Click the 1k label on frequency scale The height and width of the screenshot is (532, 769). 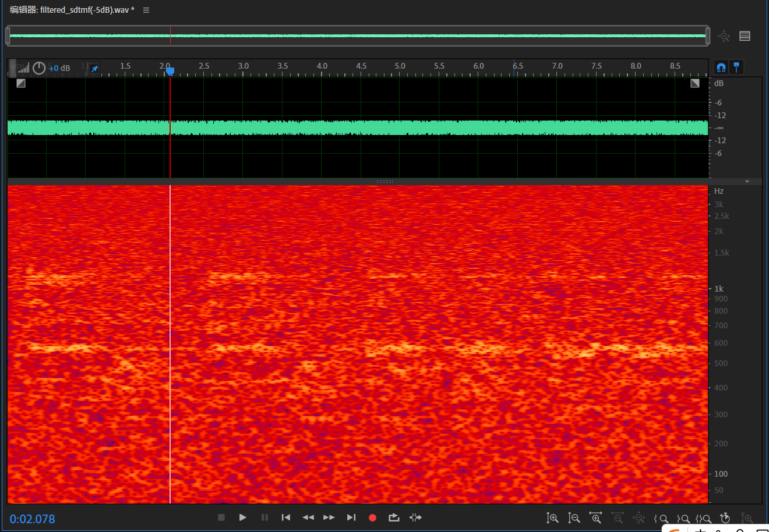(x=719, y=289)
